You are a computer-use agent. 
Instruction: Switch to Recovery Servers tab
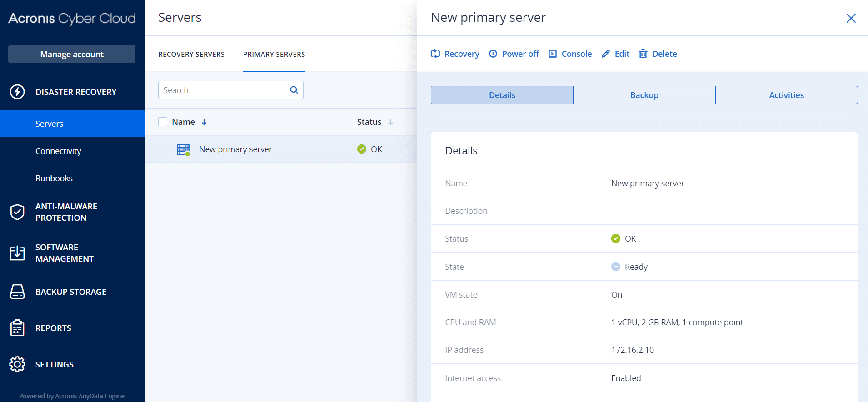191,54
